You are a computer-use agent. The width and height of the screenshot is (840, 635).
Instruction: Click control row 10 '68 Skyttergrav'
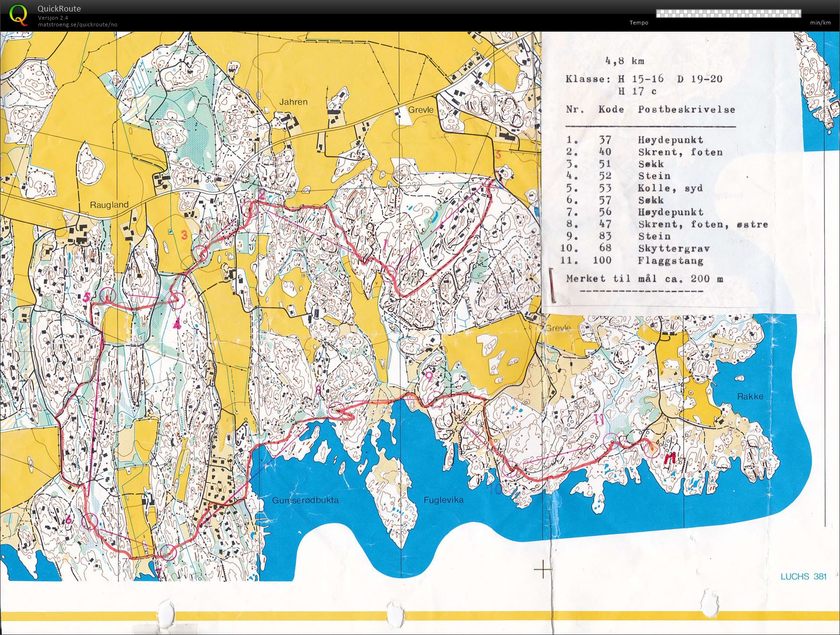635,248
